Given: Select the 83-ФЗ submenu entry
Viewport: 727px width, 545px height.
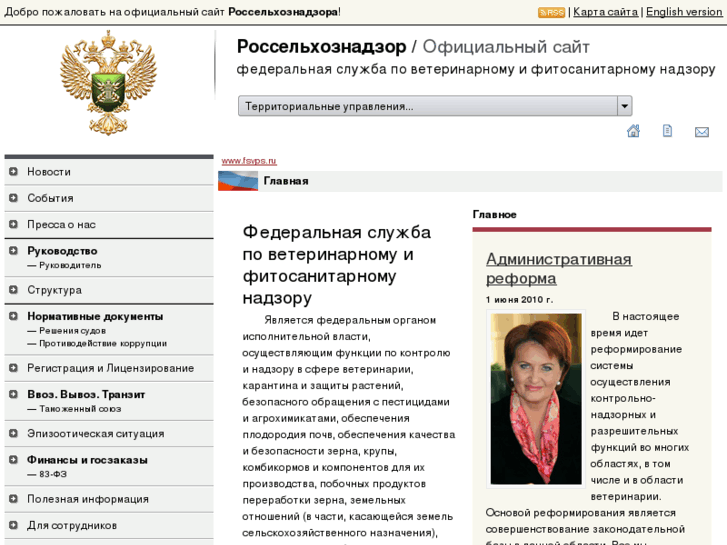Looking at the screenshot, I should point(53,474).
